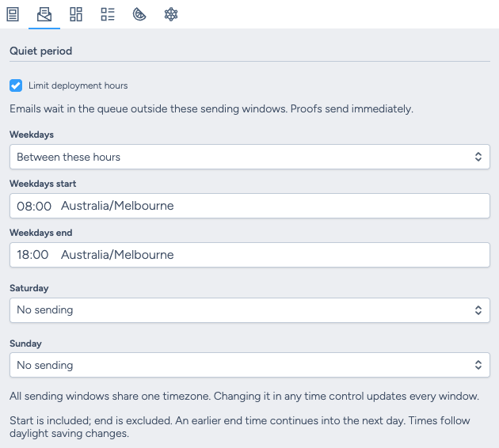499x448 pixels.
Task: Click the Weekdays start 08:00 time value
Action: pos(34,206)
